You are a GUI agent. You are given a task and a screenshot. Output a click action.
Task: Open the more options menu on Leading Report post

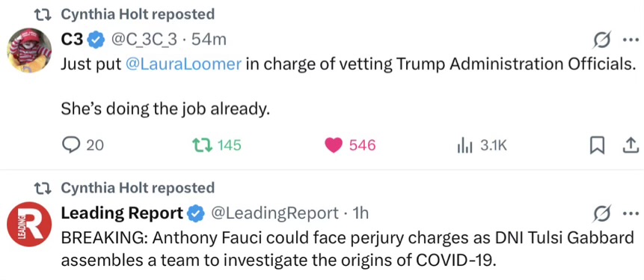click(629, 214)
